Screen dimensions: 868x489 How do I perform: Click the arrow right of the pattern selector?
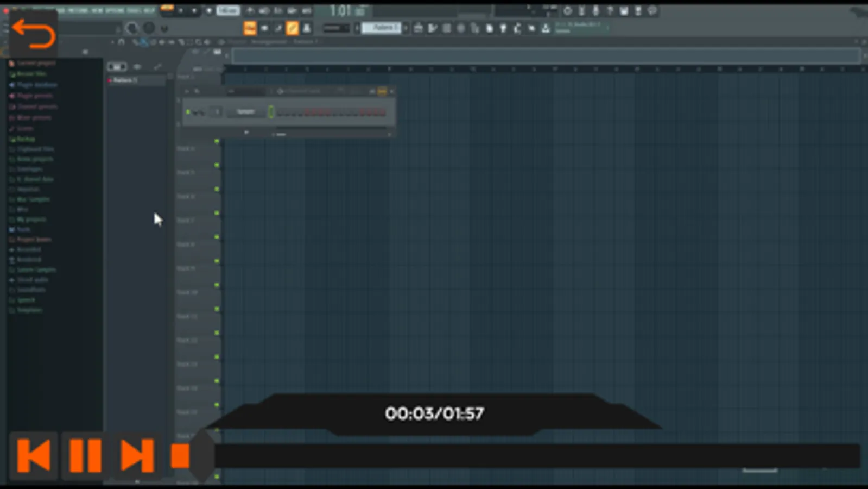pos(405,27)
